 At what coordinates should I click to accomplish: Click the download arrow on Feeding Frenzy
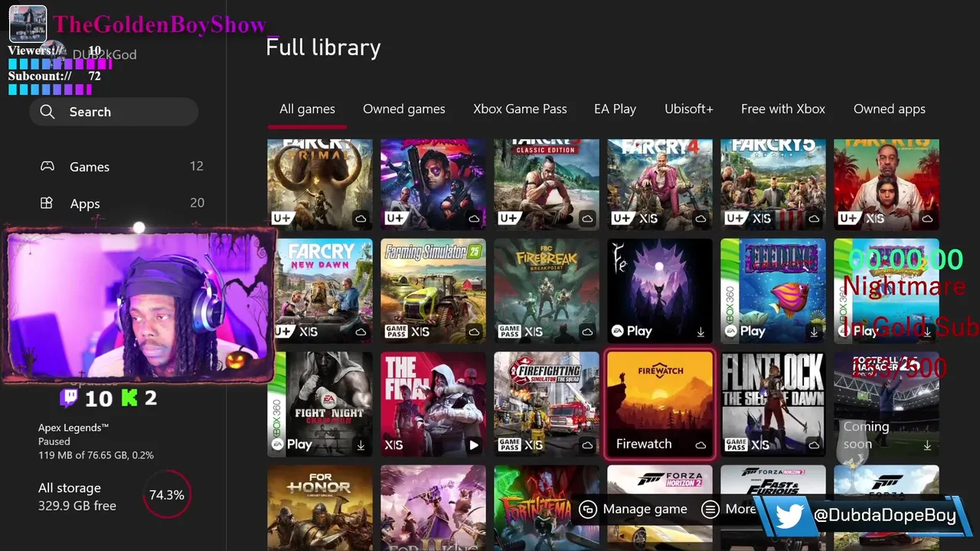click(x=814, y=331)
